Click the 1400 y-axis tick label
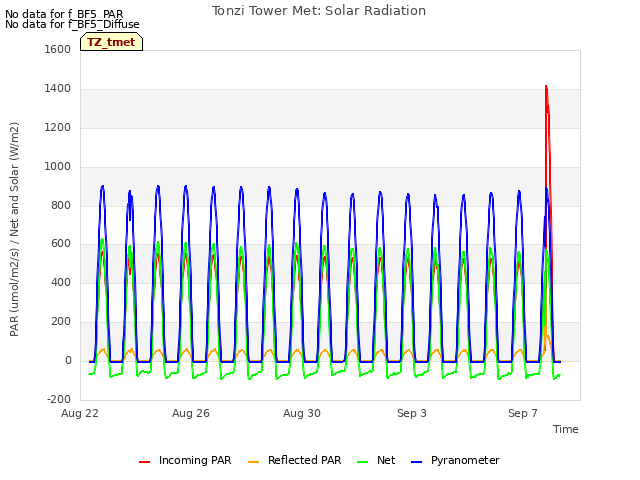This screenshot has height=480, width=640. pos(58,89)
